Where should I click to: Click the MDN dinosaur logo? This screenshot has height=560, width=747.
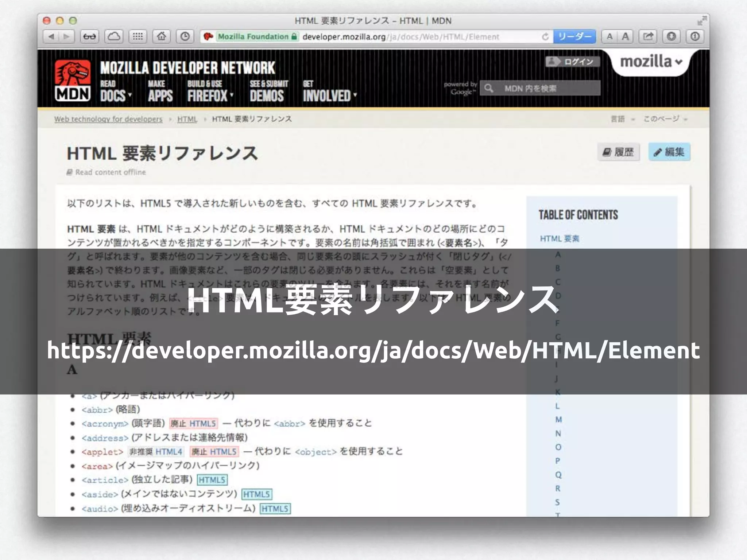(x=73, y=81)
